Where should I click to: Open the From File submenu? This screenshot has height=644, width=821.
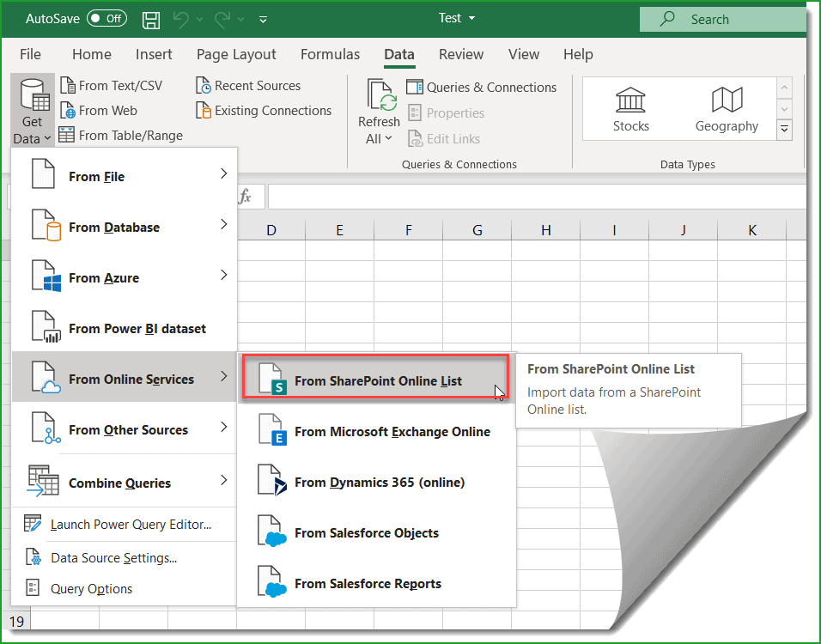click(x=124, y=176)
